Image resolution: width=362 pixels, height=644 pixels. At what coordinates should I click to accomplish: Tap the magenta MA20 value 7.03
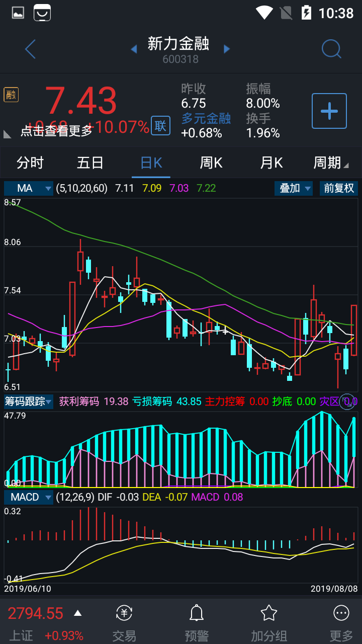pos(179,188)
